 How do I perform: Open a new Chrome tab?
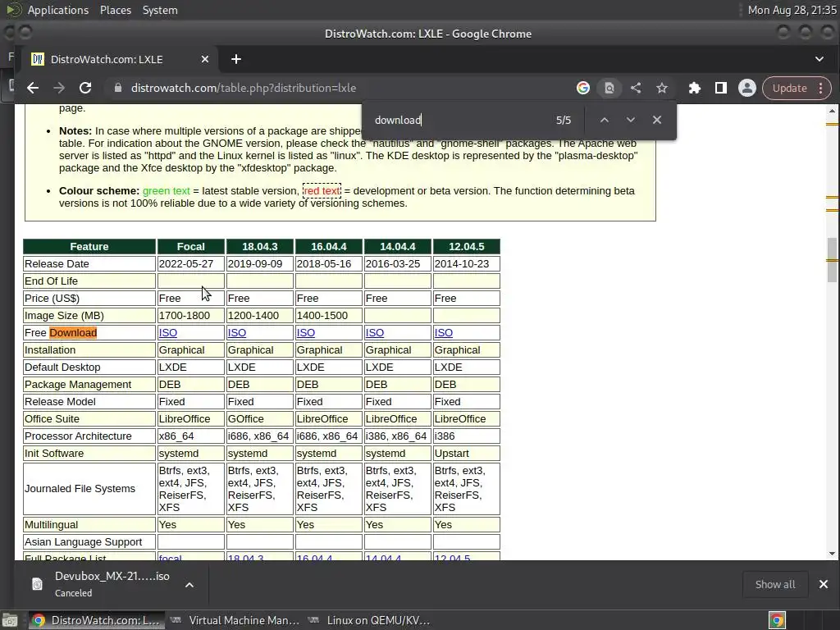tap(235, 59)
